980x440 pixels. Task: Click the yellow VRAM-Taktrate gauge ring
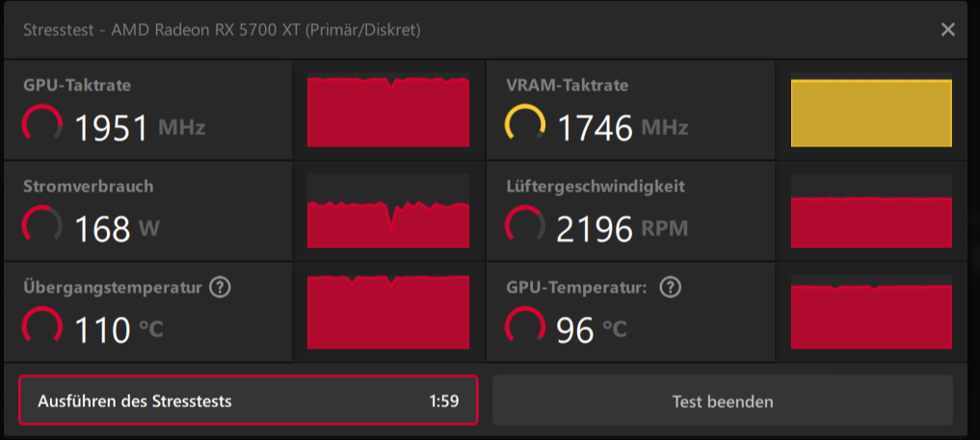pos(525,123)
